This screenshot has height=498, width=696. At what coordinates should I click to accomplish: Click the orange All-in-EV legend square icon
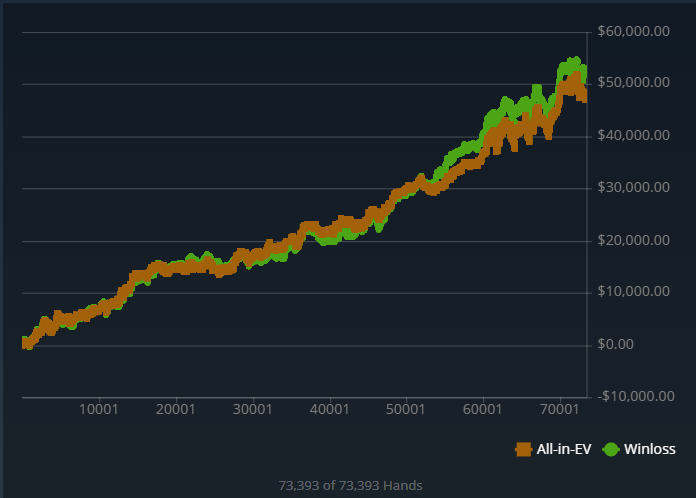tap(523, 449)
